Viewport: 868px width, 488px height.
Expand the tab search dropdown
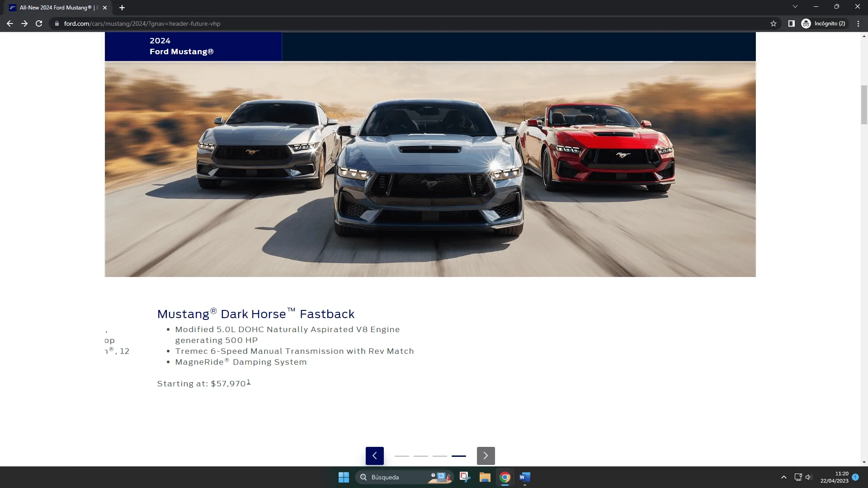click(x=795, y=7)
